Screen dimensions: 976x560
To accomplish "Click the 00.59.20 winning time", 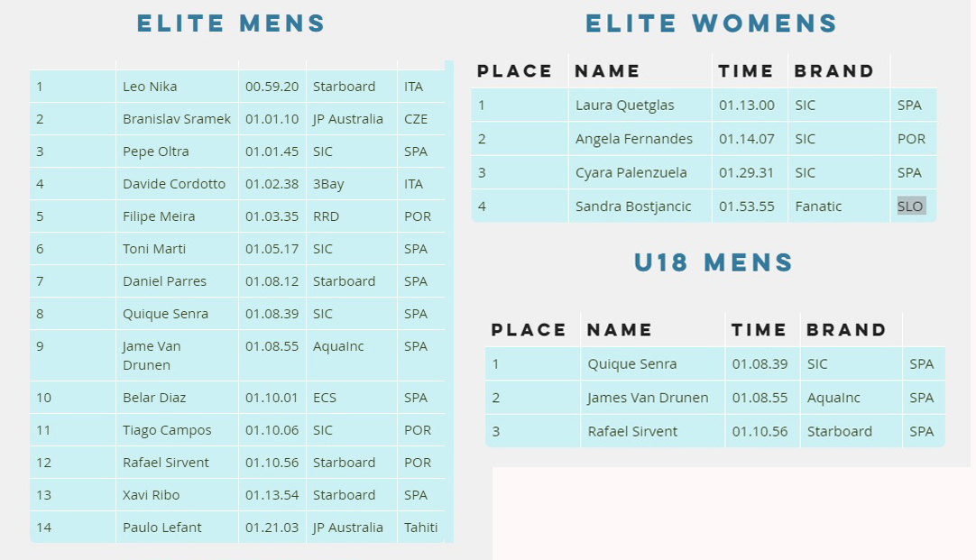I will [272, 87].
